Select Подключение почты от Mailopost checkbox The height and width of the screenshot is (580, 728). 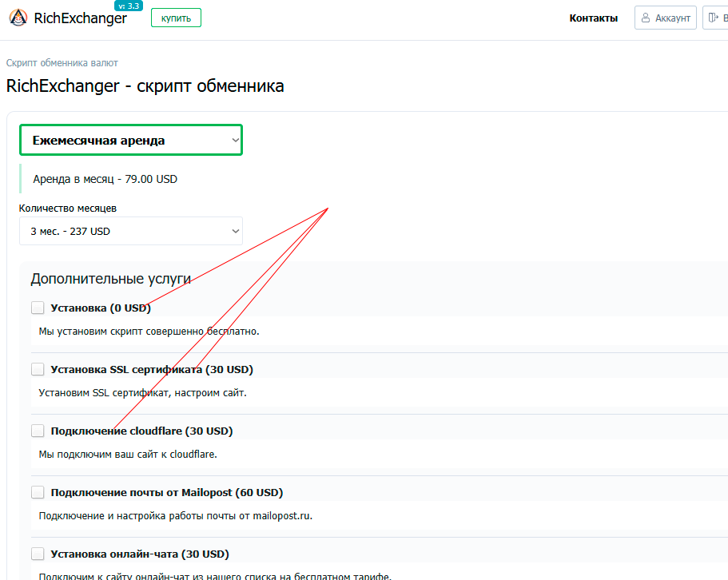(x=38, y=492)
